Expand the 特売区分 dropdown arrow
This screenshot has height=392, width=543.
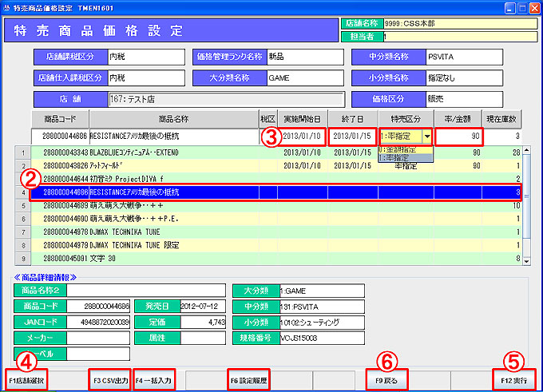click(426, 137)
